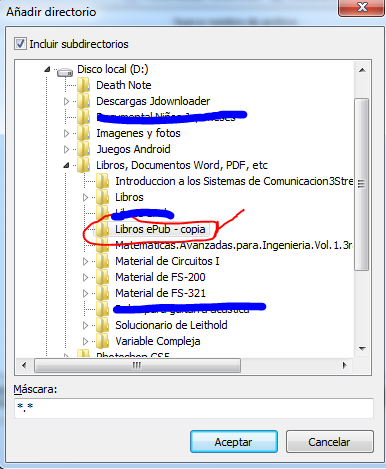Click the Variable Compleja folder icon

point(102,341)
